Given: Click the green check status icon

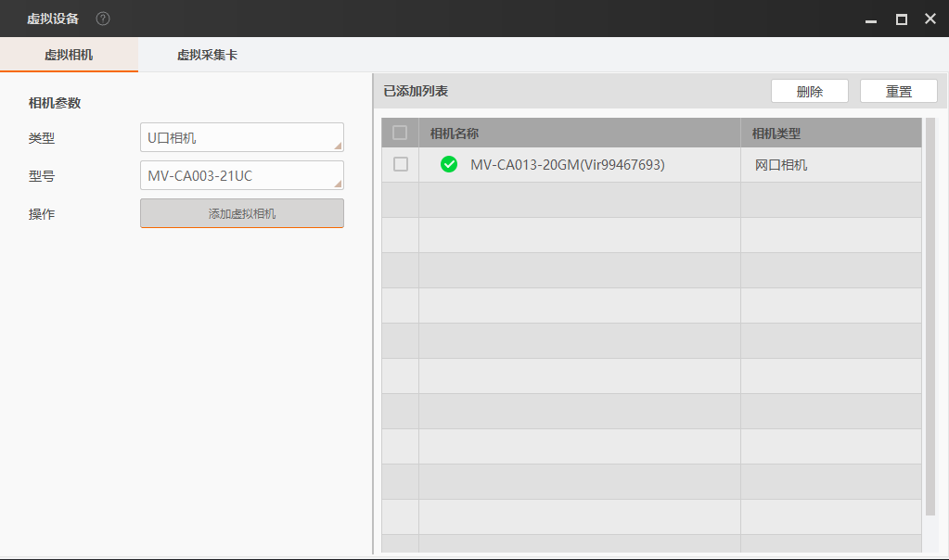Looking at the screenshot, I should [x=448, y=164].
